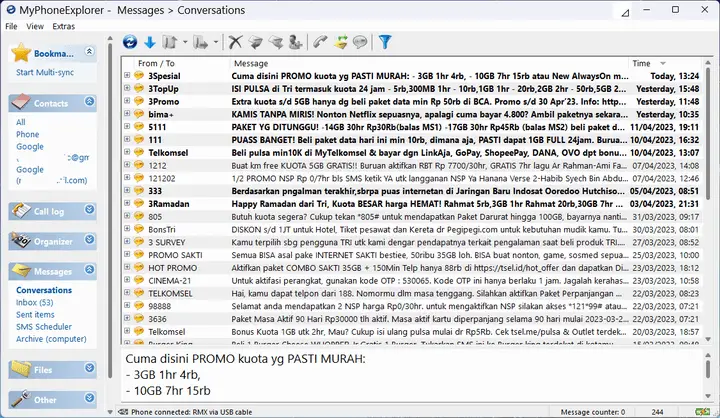Screen dimensions: 720x418
Task: Open Inbox (53)
Action: point(34,302)
